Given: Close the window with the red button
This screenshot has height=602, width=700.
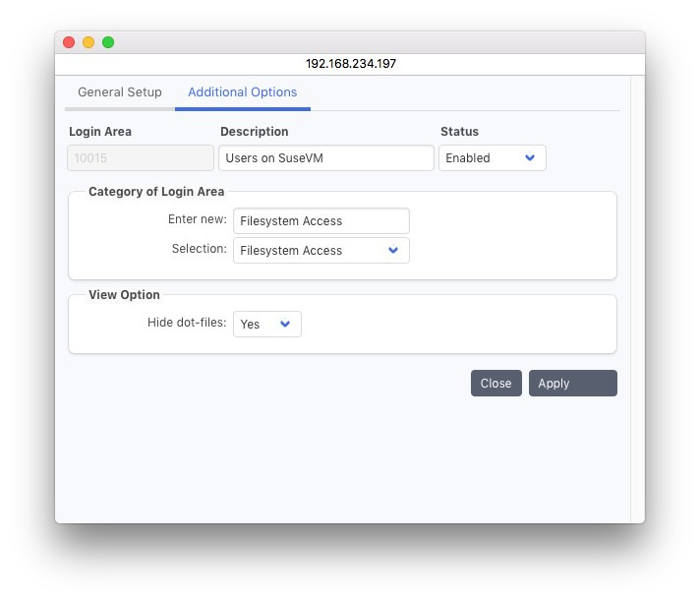Looking at the screenshot, I should coord(69,42).
